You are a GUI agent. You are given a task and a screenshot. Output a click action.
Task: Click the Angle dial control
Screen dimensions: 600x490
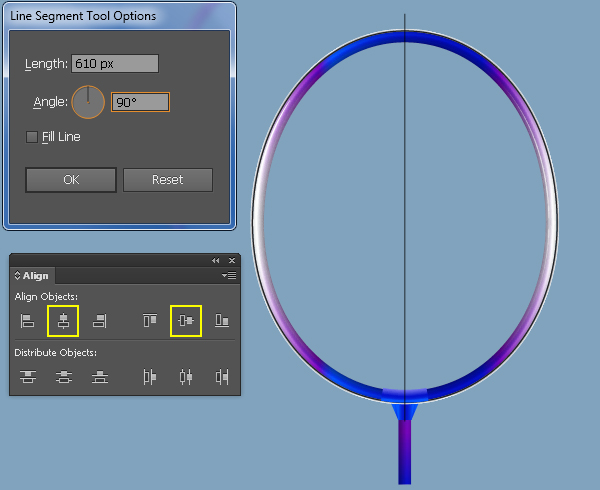(x=88, y=102)
